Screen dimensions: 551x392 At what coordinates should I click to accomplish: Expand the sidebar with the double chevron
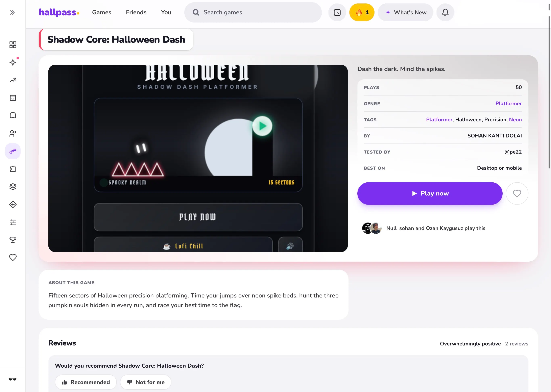point(12,12)
